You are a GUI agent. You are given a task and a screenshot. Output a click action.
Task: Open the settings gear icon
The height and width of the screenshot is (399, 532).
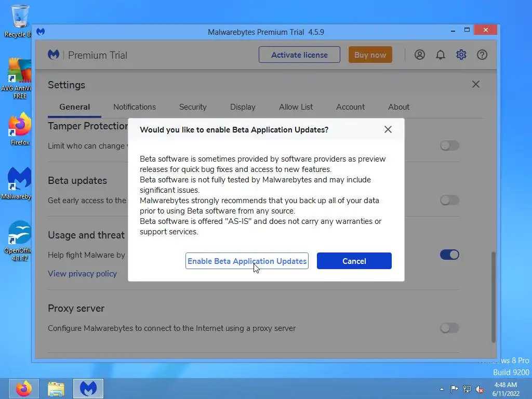[461, 55]
